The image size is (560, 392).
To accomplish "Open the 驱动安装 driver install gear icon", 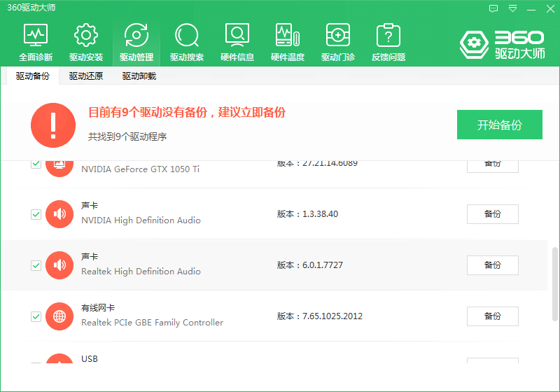I will (x=85, y=42).
